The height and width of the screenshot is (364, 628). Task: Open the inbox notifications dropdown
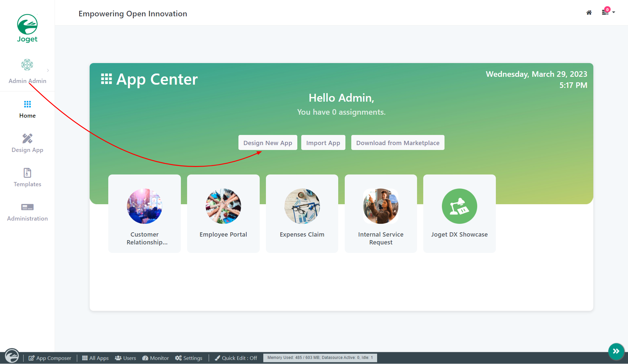coord(608,12)
